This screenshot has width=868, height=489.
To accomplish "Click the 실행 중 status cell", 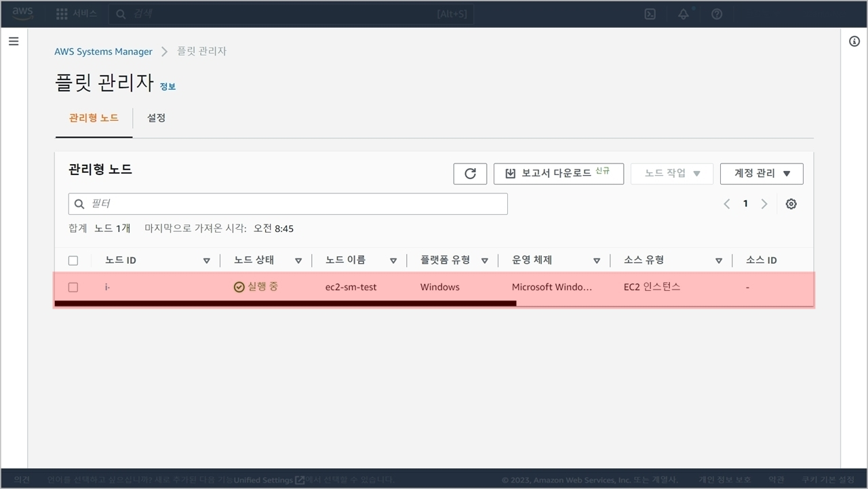I will tap(256, 288).
